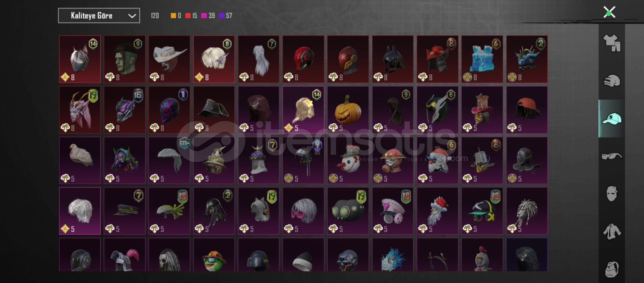Select the white cowboy hat item
The height and width of the screenshot is (283, 644).
pos(169,59)
